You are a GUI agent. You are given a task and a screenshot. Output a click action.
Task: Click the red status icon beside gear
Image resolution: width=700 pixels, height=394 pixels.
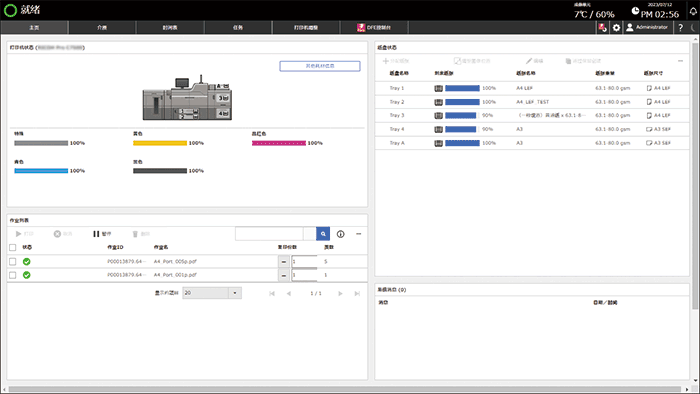tap(603, 28)
